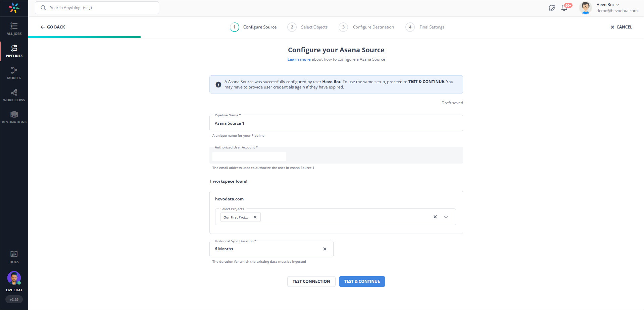The image size is (644, 310).
Task: Start Live Chat with support avatar
Action: coord(14,278)
